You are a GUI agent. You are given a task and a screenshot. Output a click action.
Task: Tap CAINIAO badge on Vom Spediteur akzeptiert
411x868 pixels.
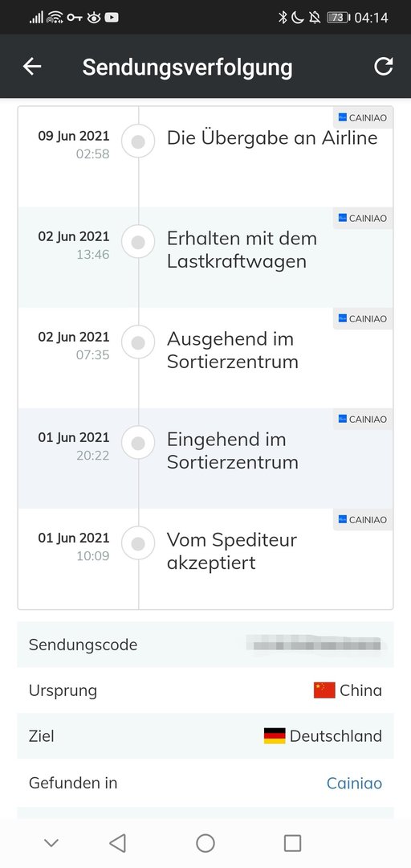363,520
